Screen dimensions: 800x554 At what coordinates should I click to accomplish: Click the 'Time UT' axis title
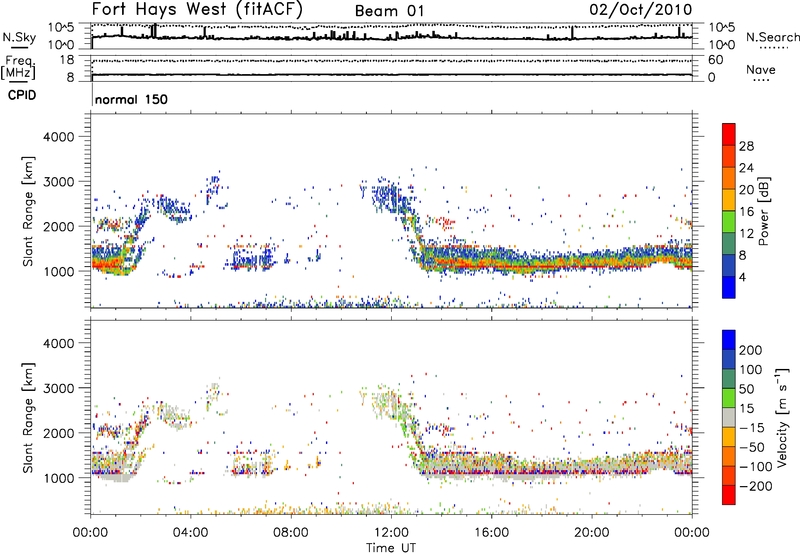coord(391,548)
